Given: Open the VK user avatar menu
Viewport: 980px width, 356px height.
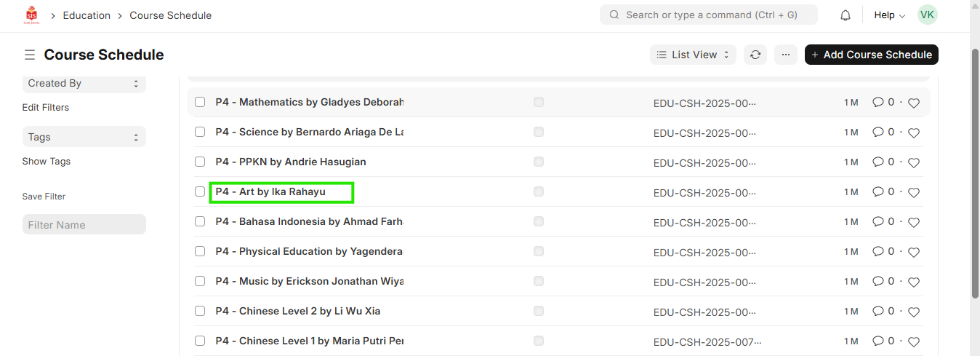Looking at the screenshot, I should (927, 15).
